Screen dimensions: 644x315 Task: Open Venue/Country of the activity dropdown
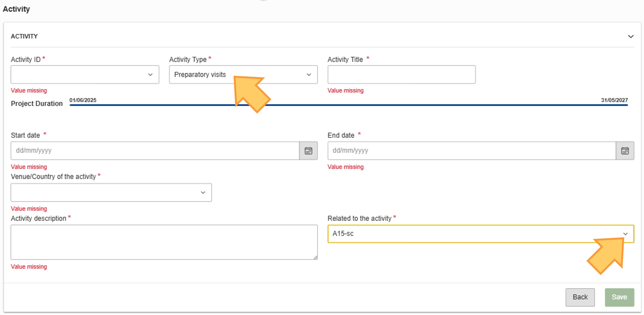[111, 192]
